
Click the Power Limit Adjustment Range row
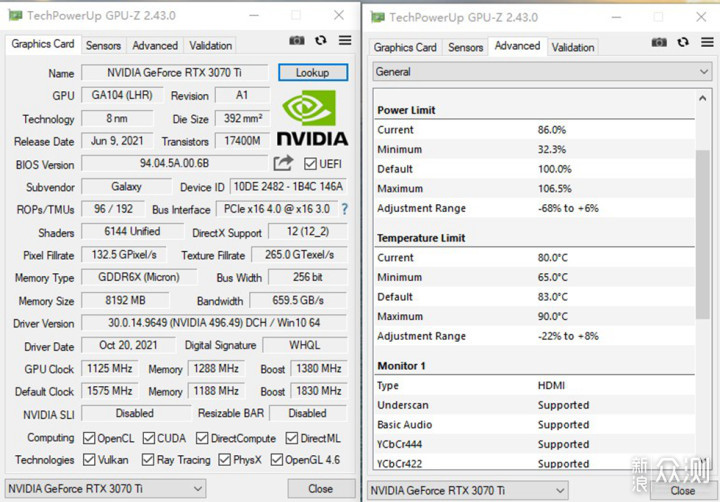pyautogui.click(x=534, y=209)
